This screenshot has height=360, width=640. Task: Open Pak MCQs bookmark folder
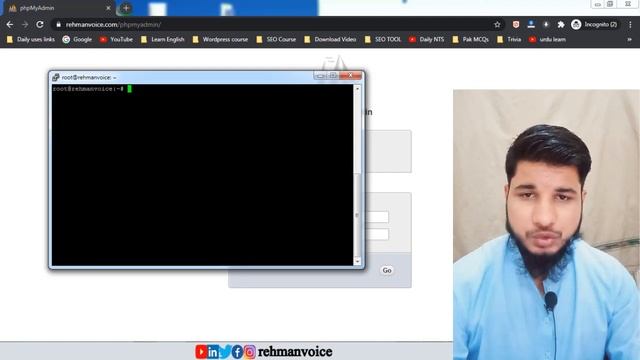(x=471, y=39)
